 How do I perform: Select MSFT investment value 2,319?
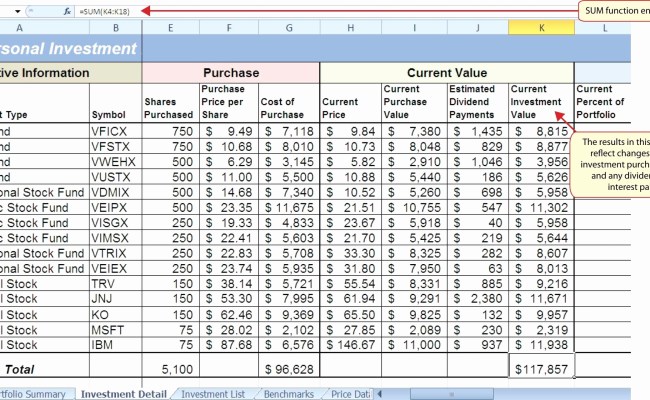[x=541, y=330]
